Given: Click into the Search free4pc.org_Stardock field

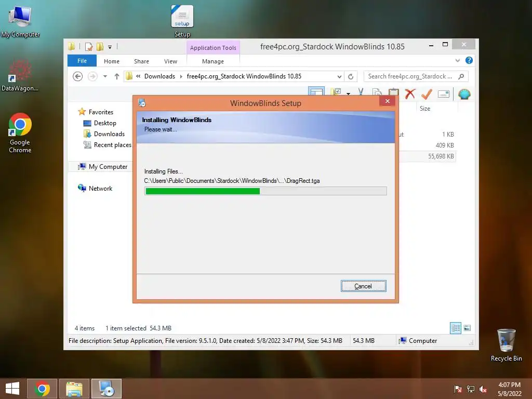Looking at the screenshot, I should point(416,76).
